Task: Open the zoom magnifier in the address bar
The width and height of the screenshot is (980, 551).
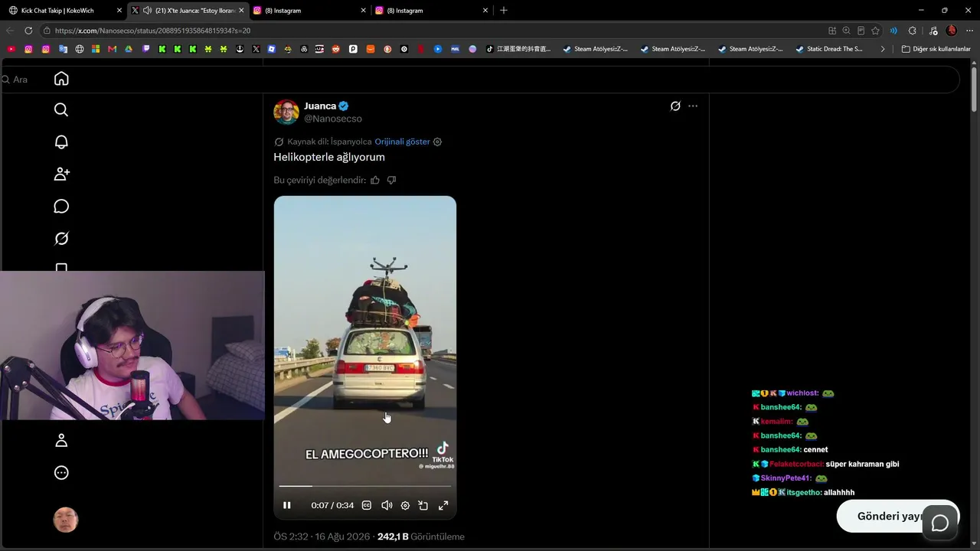Action: [846, 31]
